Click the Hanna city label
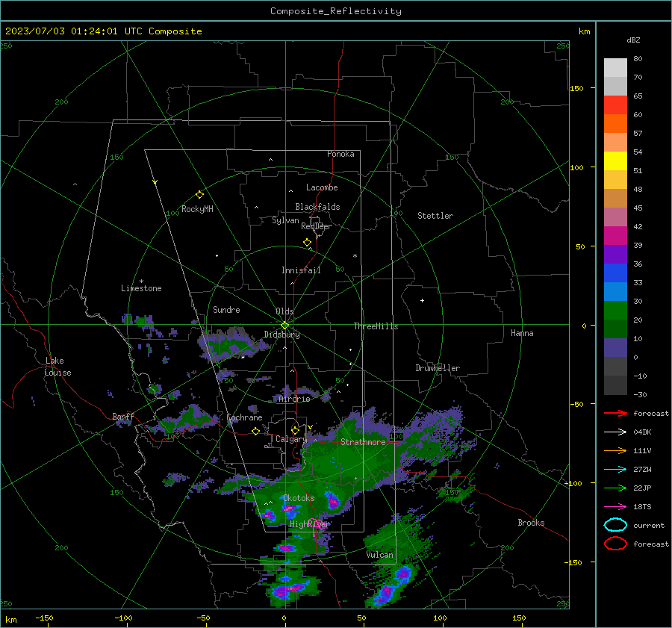Viewport: 672px width, 628px height. pos(522,333)
